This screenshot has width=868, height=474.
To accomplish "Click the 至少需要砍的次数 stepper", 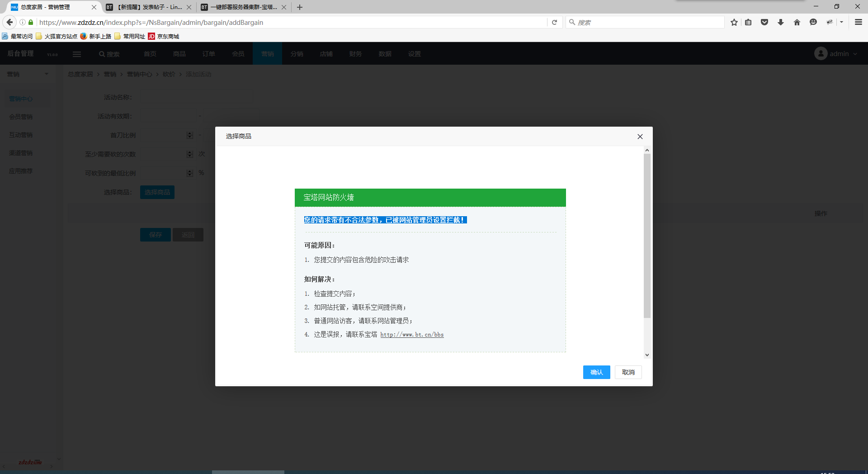I will tap(190, 154).
